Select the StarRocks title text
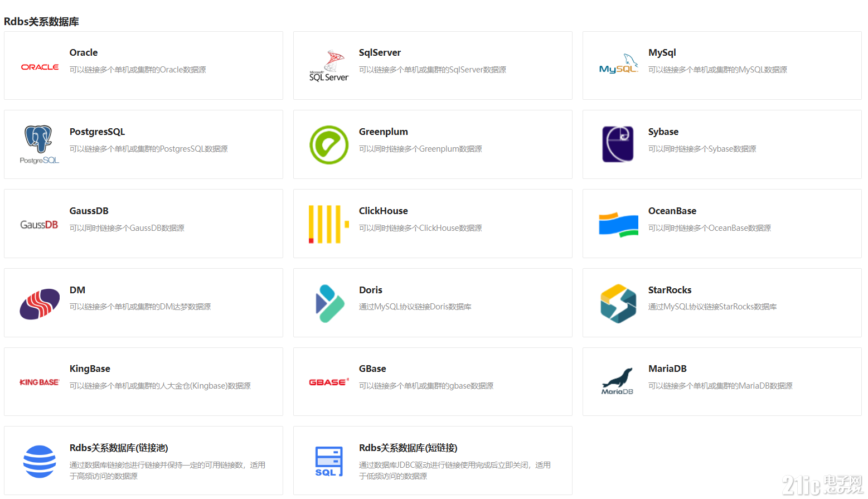This screenshot has width=868, height=499. pos(670,290)
